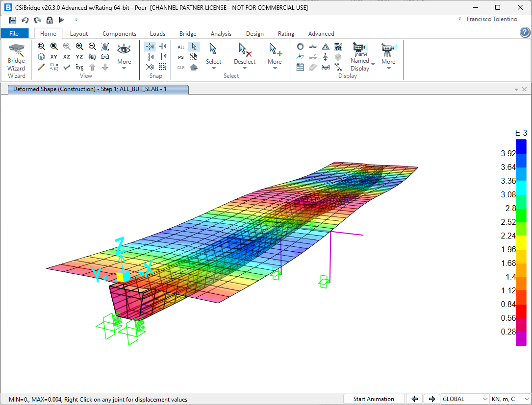Lock the model with padlock icon
This screenshot has width=532, height=405.
tap(50, 20)
